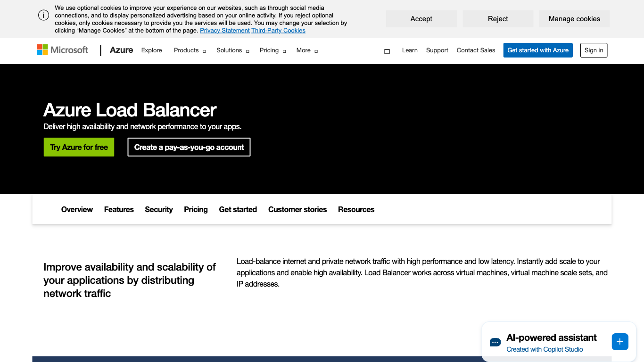Go to the Customer stories tab
This screenshot has height=362, width=644.
pyautogui.click(x=297, y=210)
